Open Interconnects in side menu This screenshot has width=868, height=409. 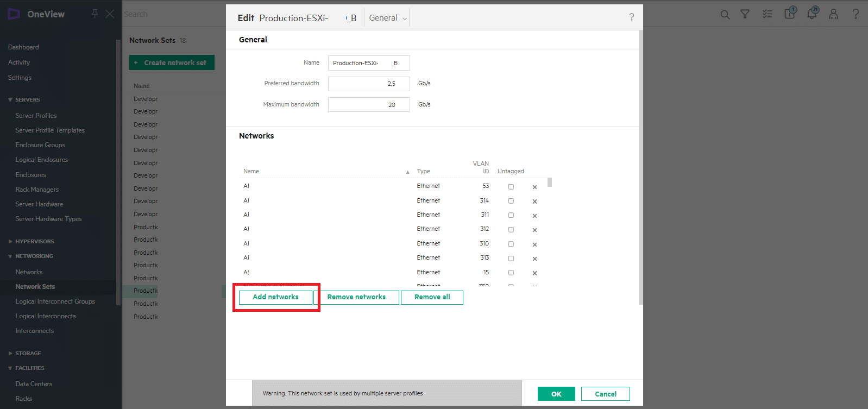[34, 331]
